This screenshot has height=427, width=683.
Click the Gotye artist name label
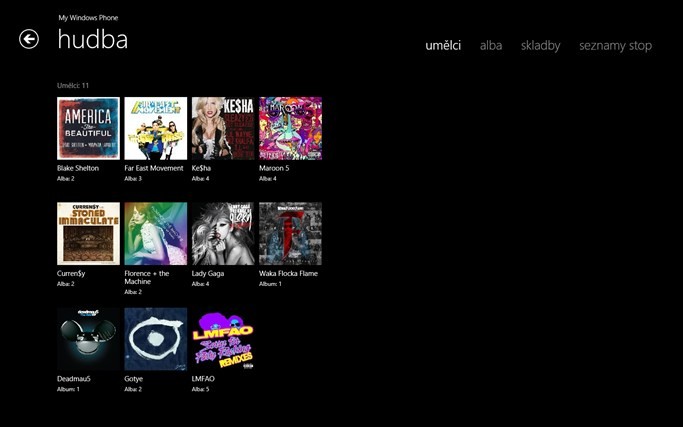pyautogui.click(x=134, y=379)
